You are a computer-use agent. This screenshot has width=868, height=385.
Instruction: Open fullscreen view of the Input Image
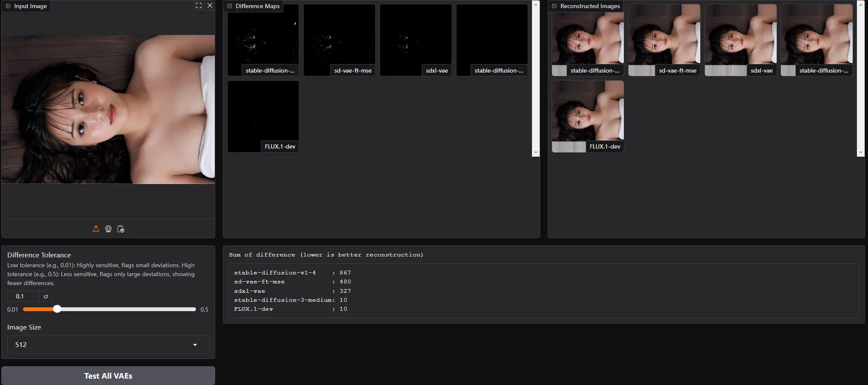pos(199,6)
